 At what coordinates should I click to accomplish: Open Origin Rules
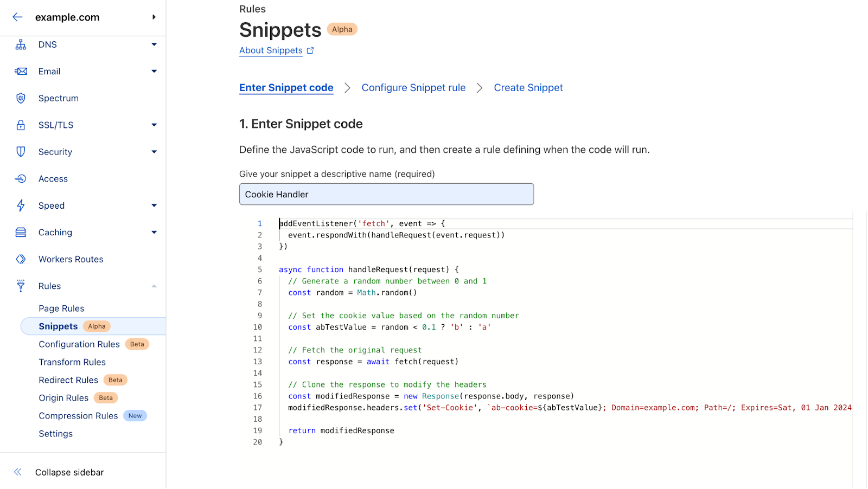[63, 398]
